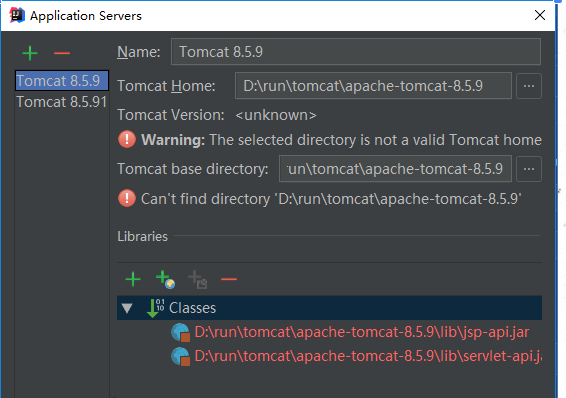Browse for the Tomcat base directory

pyautogui.click(x=529, y=169)
